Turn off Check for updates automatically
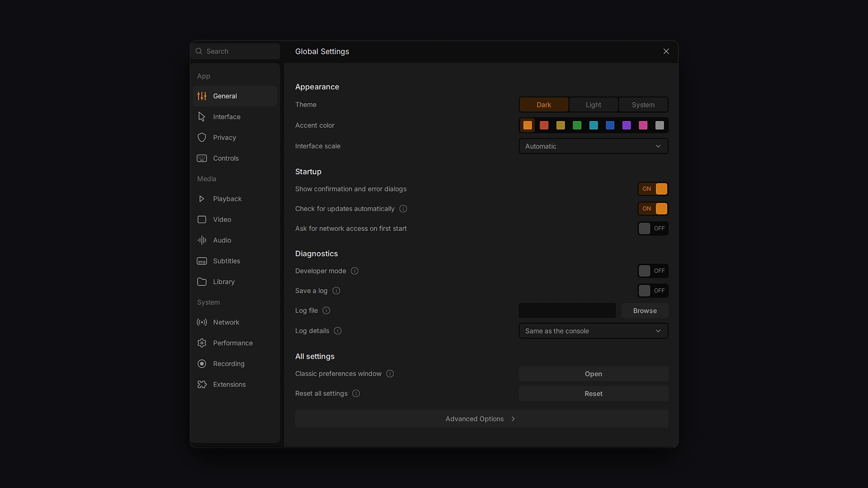868x488 pixels. point(653,209)
